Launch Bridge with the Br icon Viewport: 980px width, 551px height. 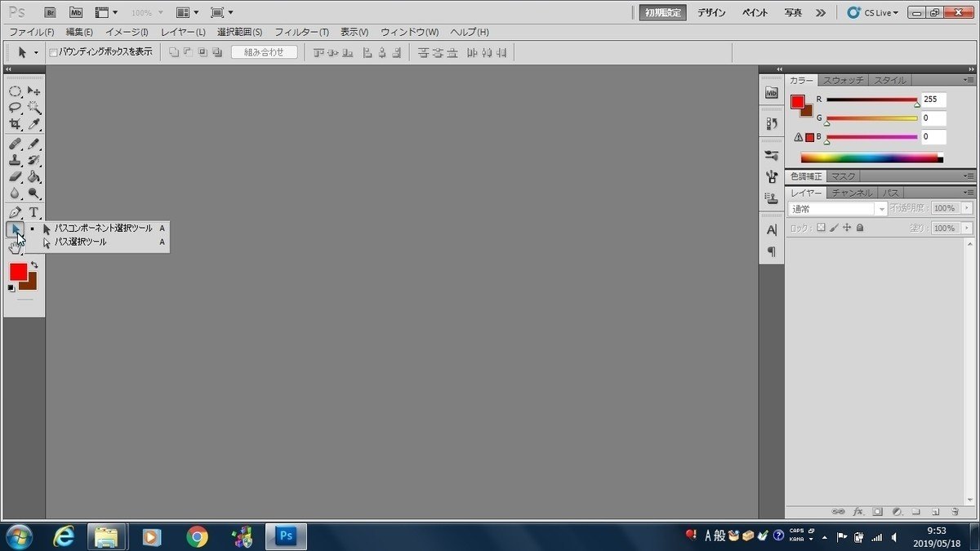click(51, 12)
